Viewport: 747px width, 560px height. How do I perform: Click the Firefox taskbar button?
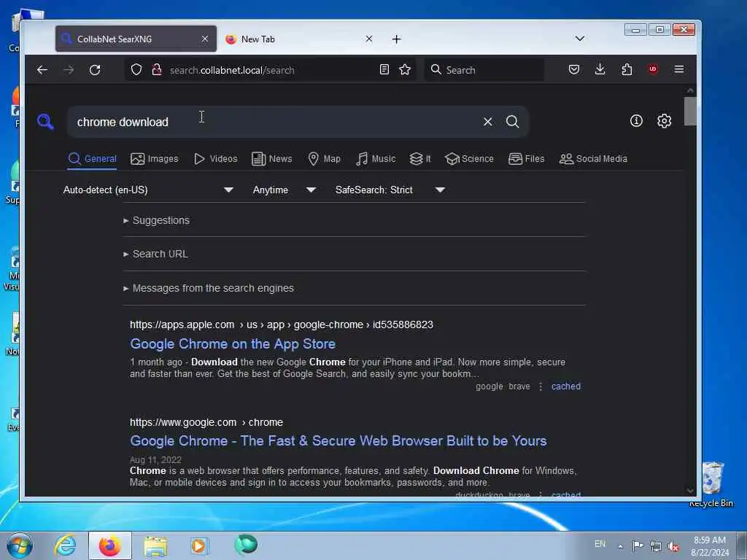(110, 545)
